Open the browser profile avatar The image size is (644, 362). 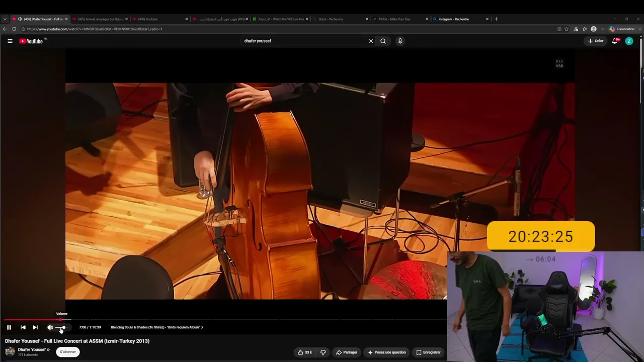[x=594, y=29]
